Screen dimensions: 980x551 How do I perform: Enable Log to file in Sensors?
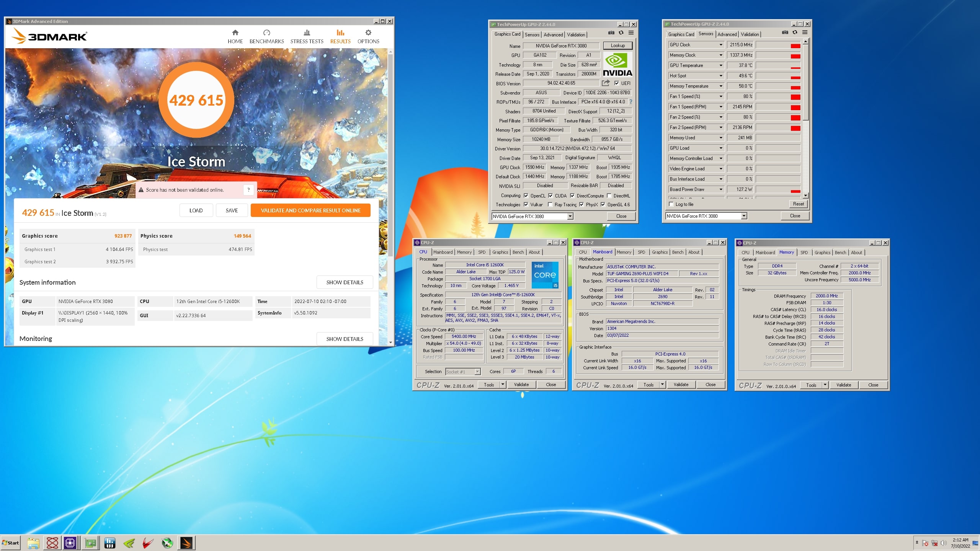point(671,204)
